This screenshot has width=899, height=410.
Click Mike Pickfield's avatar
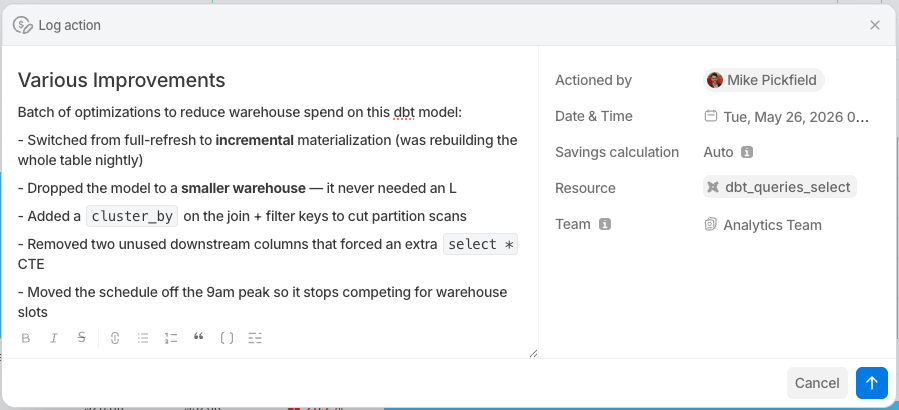tap(714, 80)
